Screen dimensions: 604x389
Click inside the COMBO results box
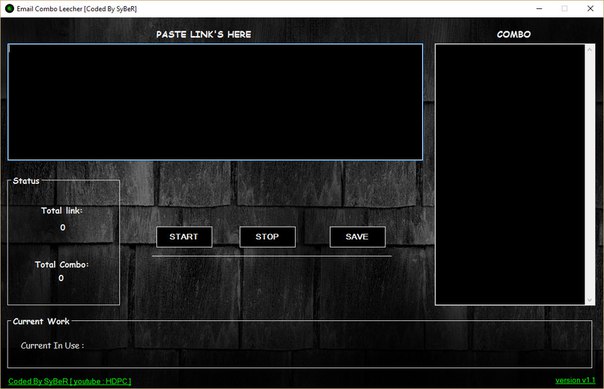(510, 174)
